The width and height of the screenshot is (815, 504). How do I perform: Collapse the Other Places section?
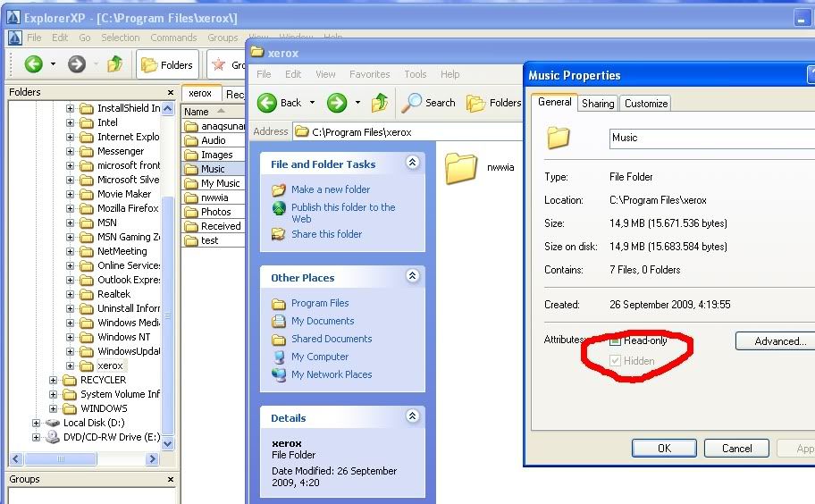412,276
